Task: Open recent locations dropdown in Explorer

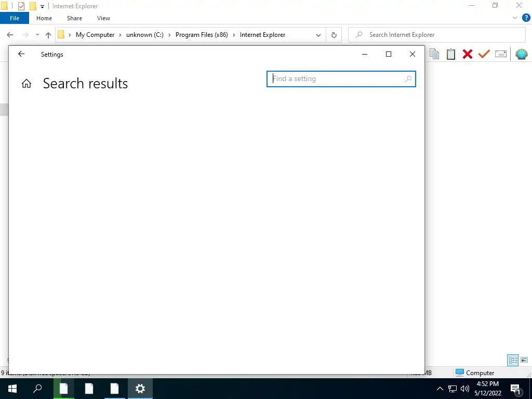Action: click(37, 35)
